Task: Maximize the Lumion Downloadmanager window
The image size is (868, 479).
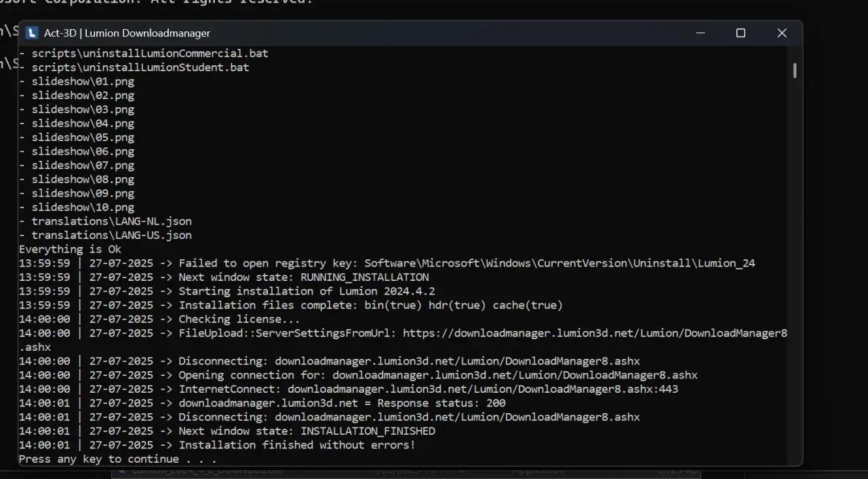Action: pos(741,33)
